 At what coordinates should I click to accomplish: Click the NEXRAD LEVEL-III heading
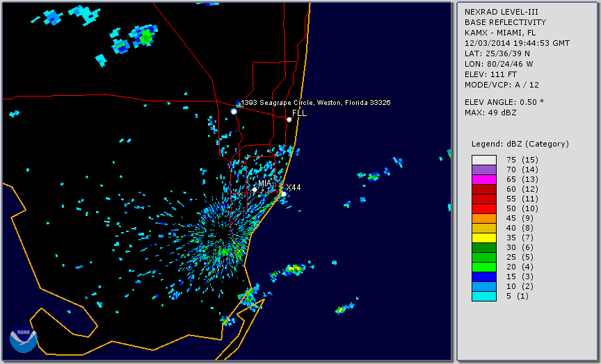pyautogui.click(x=502, y=13)
